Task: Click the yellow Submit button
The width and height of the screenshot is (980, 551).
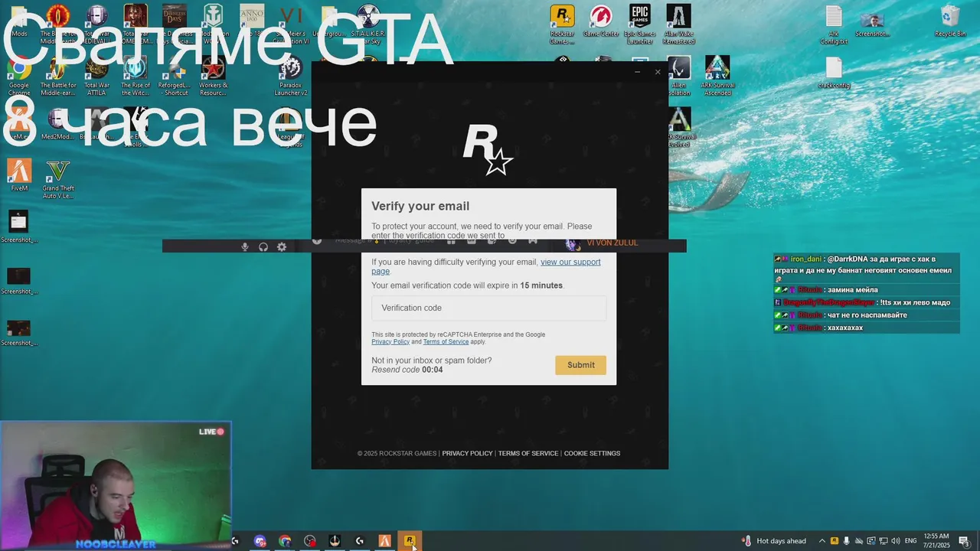Action: point(580,365)
